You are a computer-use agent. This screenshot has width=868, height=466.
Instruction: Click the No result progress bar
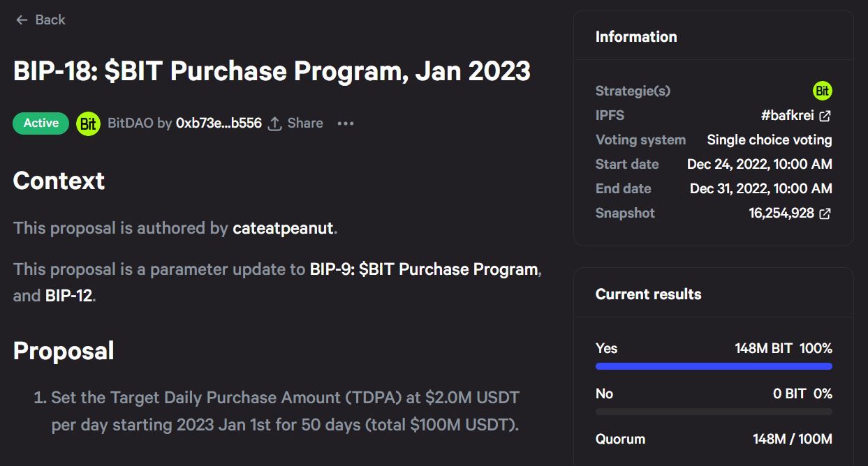point(714,412)
